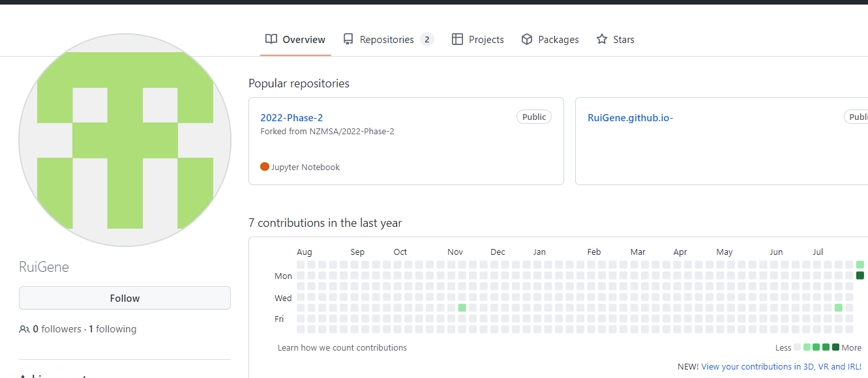The height and width of the screenshot is (378, 868).
Task: Click the Forked from NZMSA/2022-Phase-2 text
Action: coord(327,131)
